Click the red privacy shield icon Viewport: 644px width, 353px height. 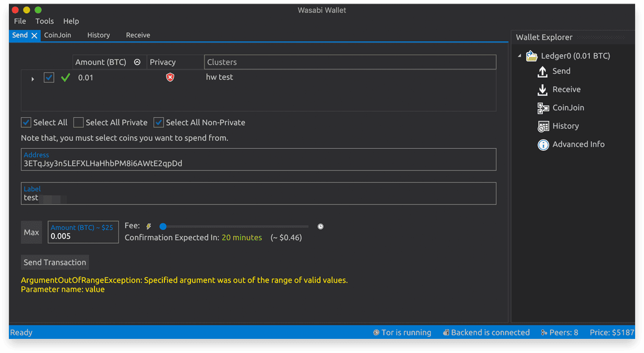coord(170,77)
